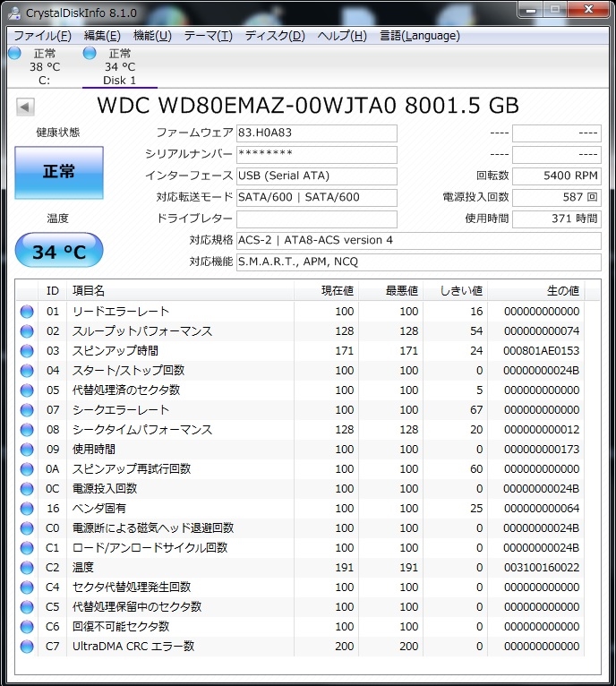Select the スピンアップ時間 attribute name

[x=115, y=351]
